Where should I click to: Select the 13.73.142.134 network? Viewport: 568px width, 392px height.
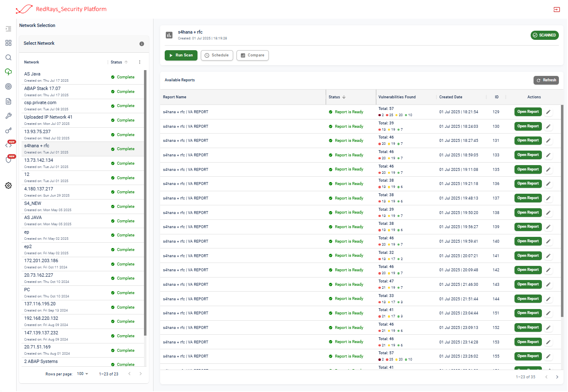[83, 163]
